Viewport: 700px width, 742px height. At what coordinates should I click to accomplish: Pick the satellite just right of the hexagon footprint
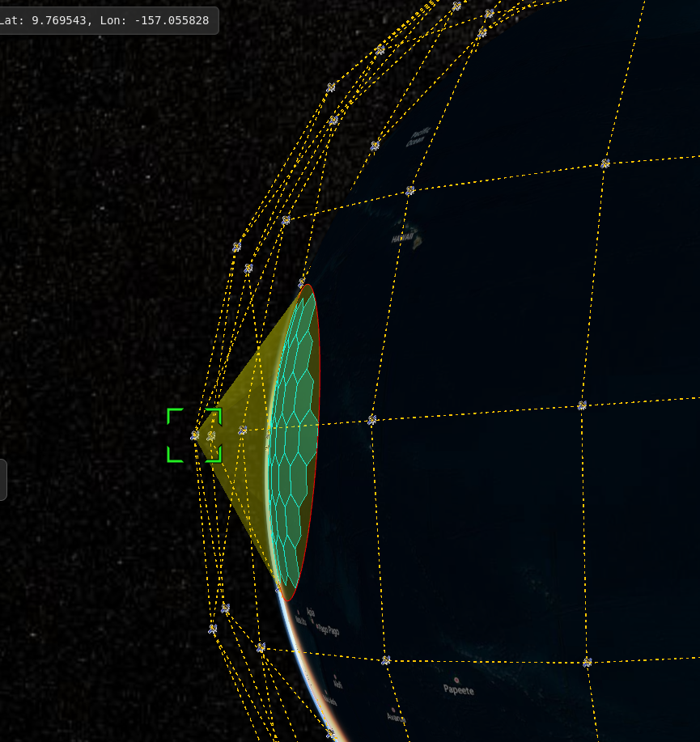pos(371,420)
